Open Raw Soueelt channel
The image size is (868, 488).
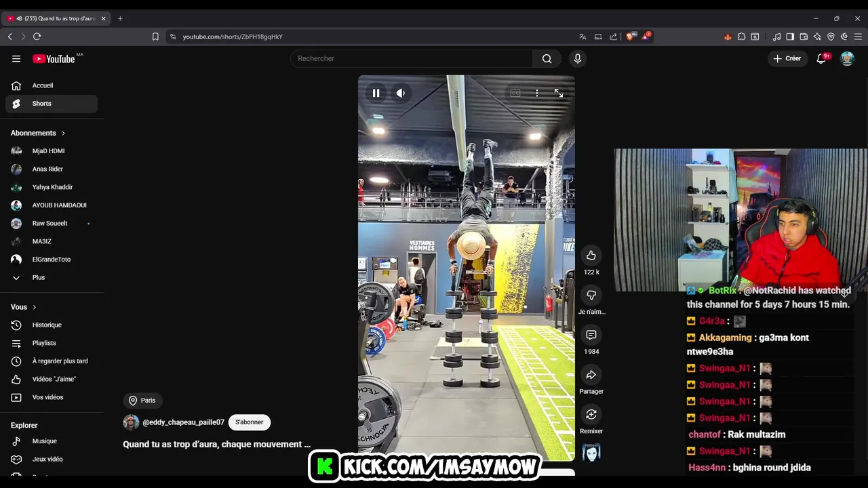(x=52, y=223)
